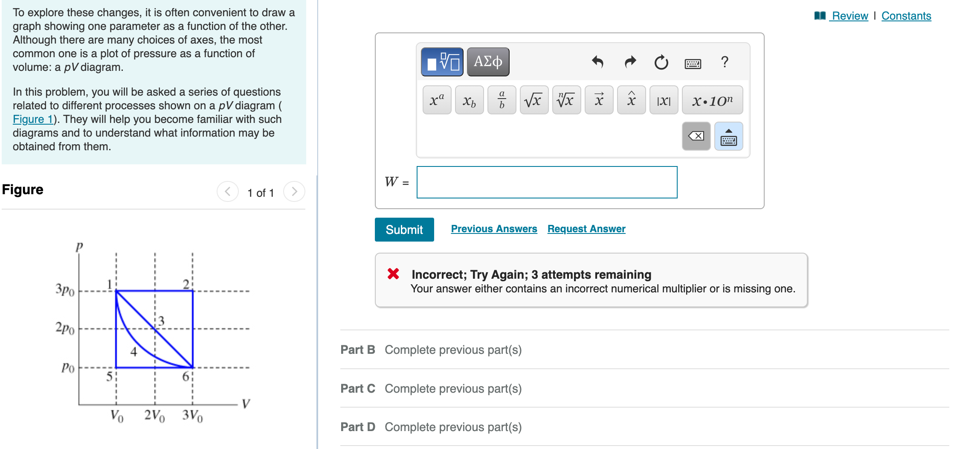Insert a subscript using the x_b button
The image size is (980, 449).
469,100
